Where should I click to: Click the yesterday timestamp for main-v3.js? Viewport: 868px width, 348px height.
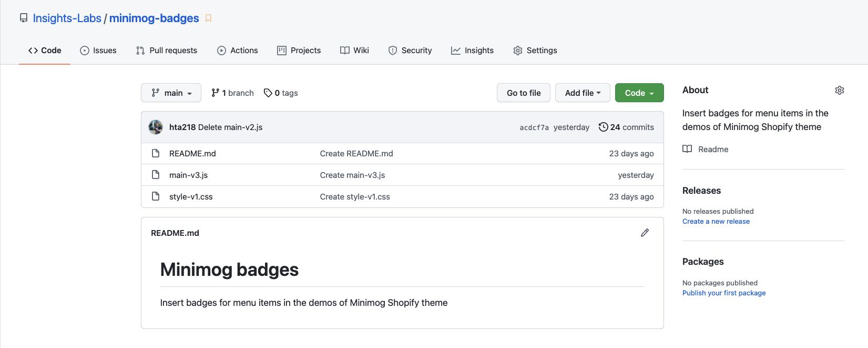coord(636,175)
